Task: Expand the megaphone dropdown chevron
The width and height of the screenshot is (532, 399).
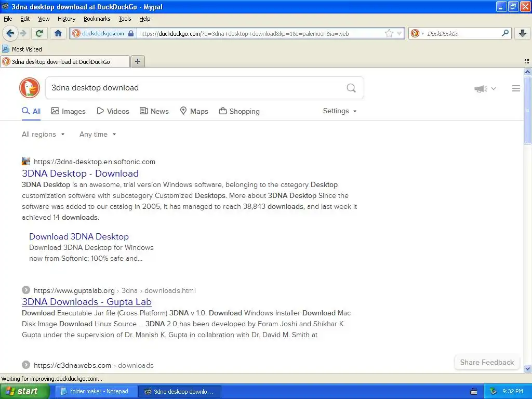Action: point(494,88)
